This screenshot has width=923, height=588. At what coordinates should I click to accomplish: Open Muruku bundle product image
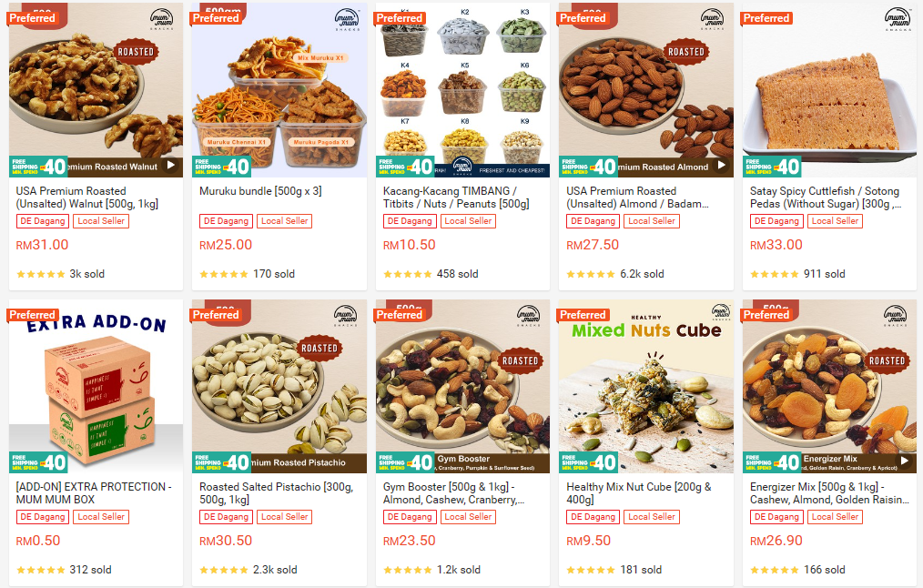coord(279,90)
